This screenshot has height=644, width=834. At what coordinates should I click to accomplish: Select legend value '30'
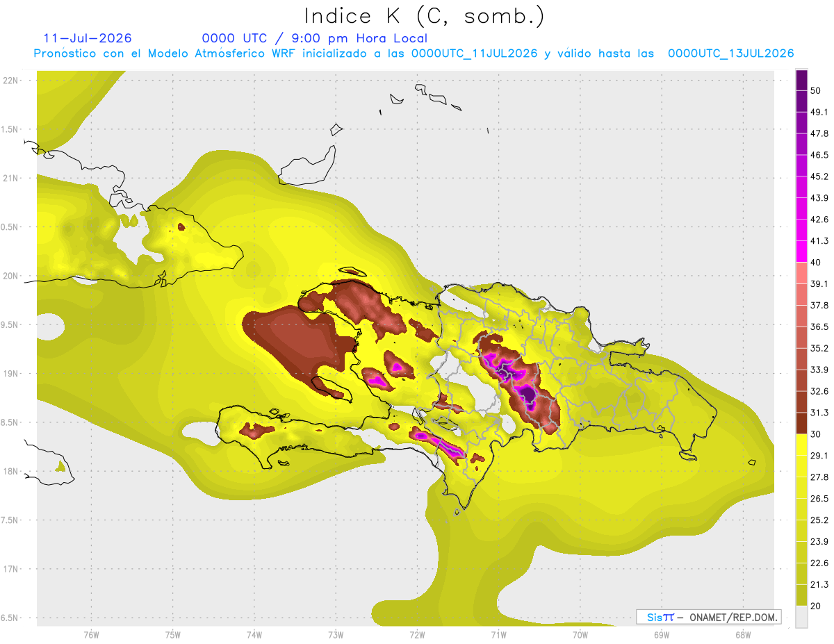[x=817, y=434]
